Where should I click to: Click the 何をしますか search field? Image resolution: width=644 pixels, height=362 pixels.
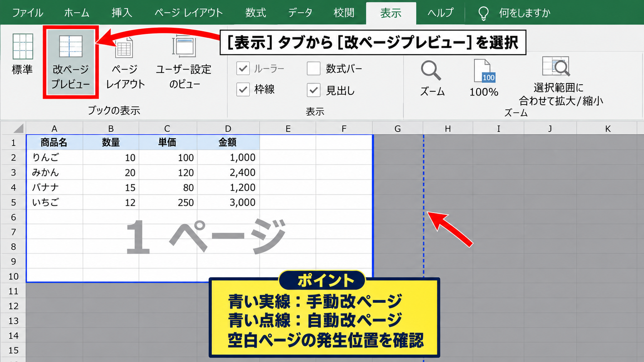(x=525, y=13)
